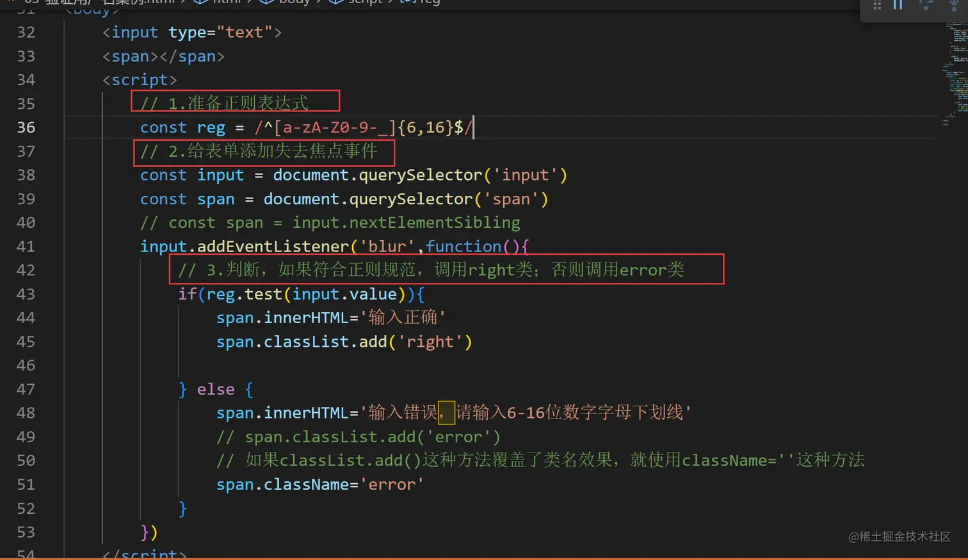Viewport: 968px width, 560px height.
Task: Click the '输入正确' string
Action: [403, 317]
